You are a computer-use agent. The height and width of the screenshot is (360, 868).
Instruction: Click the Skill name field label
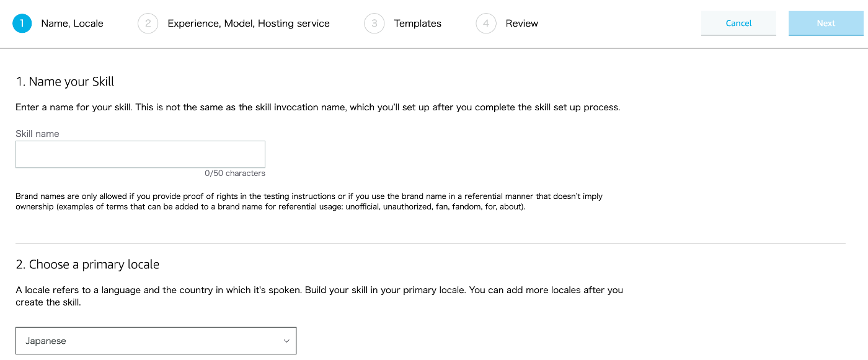[37, 134]
